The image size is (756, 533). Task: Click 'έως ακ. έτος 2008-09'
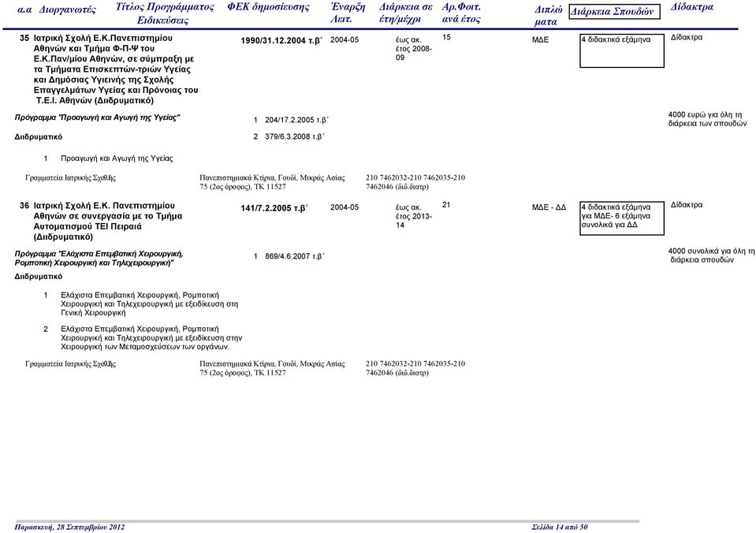(x=413, y=49)
